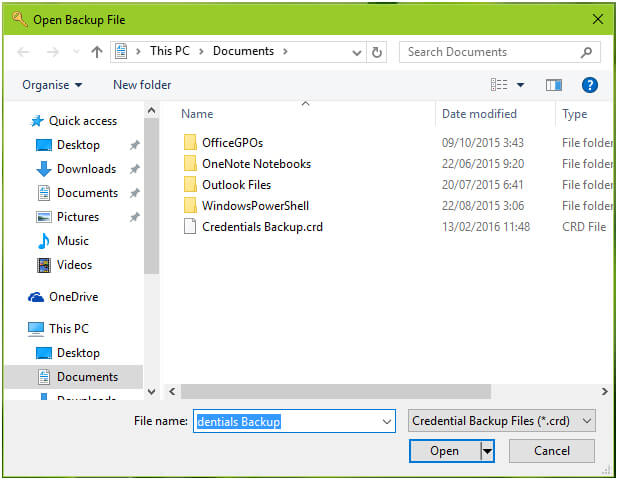Image resolution: width=618 pixels, height=480 pixels.
Task: Click the pin icon beside Desktop
Action: click(135, 145)
